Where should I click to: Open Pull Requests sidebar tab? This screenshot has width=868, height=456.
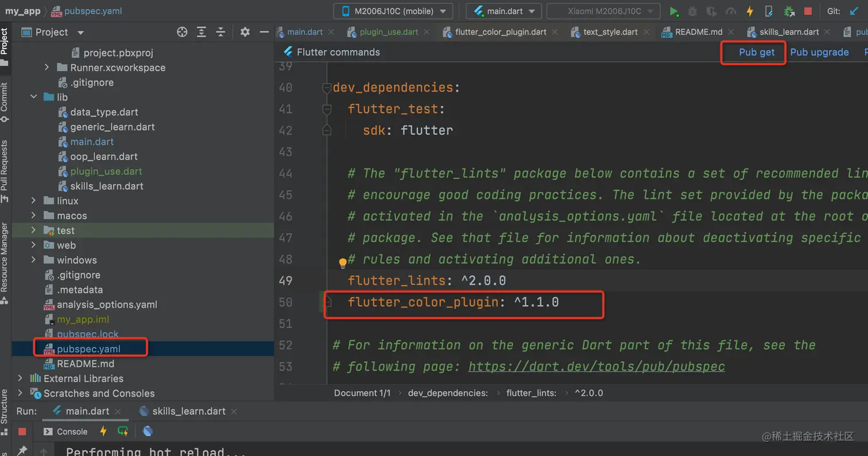pyautogui.click(x=5, y=171)
